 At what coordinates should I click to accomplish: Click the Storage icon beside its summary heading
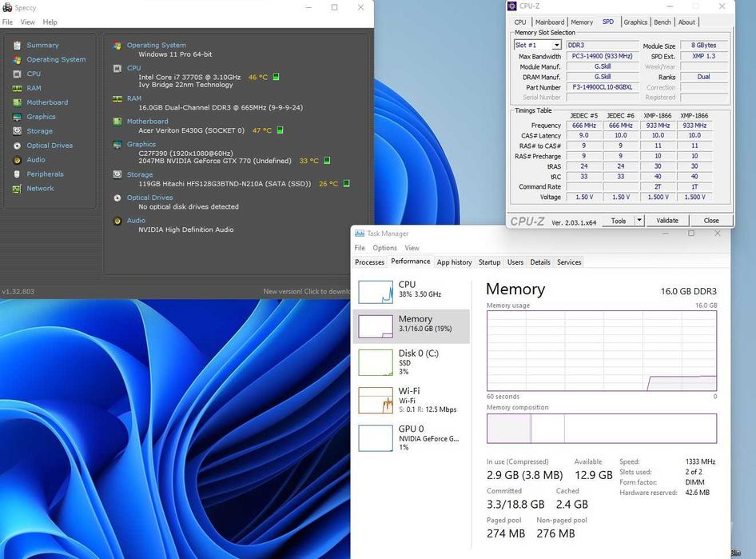tap(117, 174)
